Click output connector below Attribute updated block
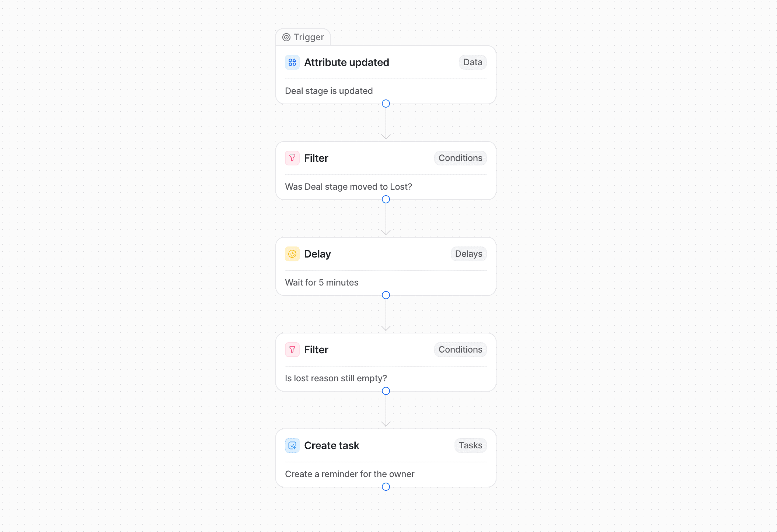The image size is (777, 532). click(x=386, y=104)
